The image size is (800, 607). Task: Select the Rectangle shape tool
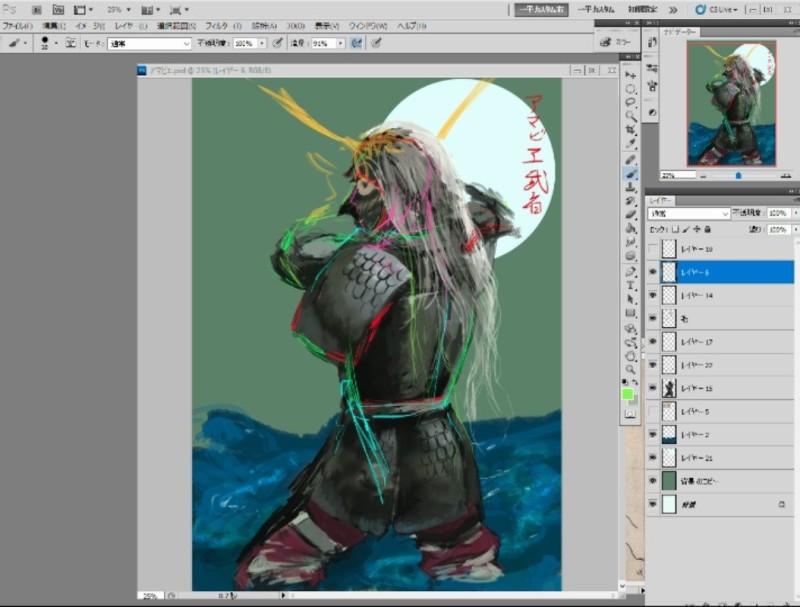click(x=631, y=313)
